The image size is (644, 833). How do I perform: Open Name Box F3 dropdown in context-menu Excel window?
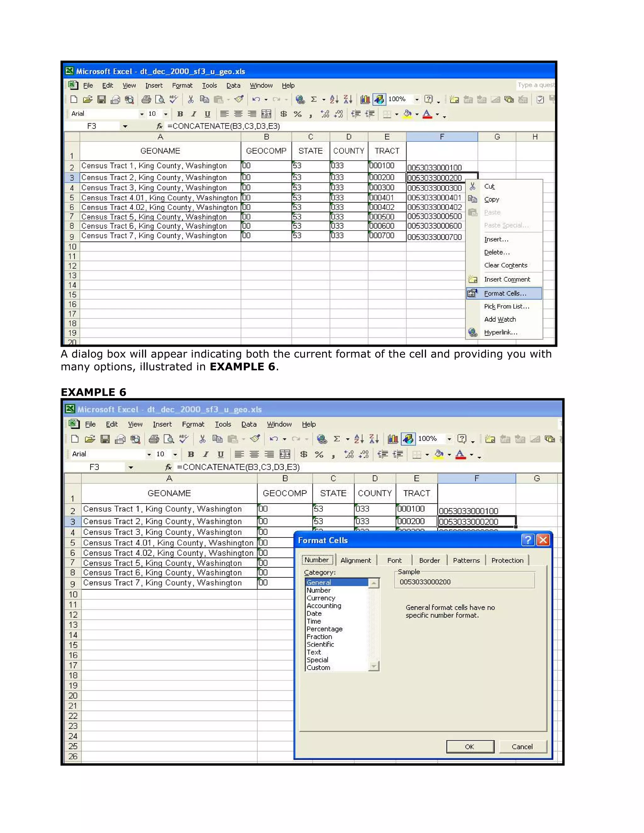[125, 126]
